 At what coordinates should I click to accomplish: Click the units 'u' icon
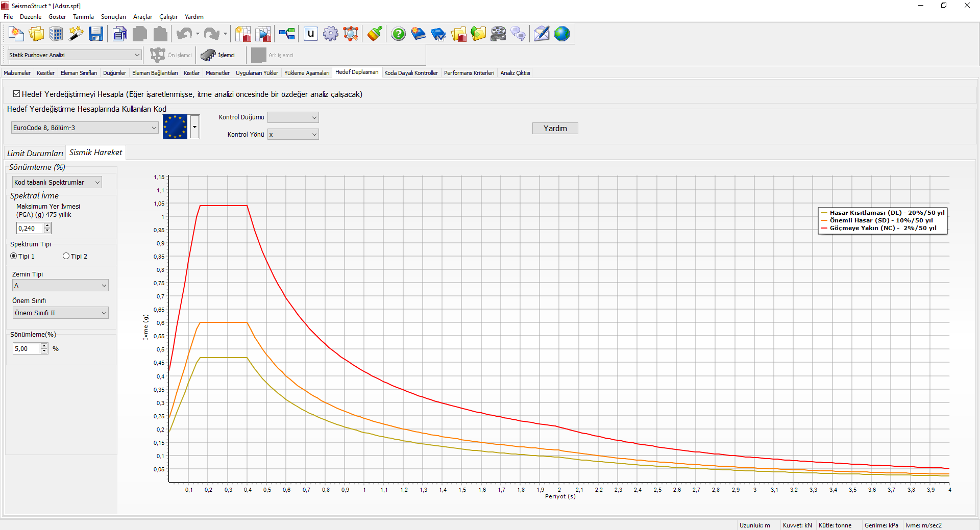[310, 34]
